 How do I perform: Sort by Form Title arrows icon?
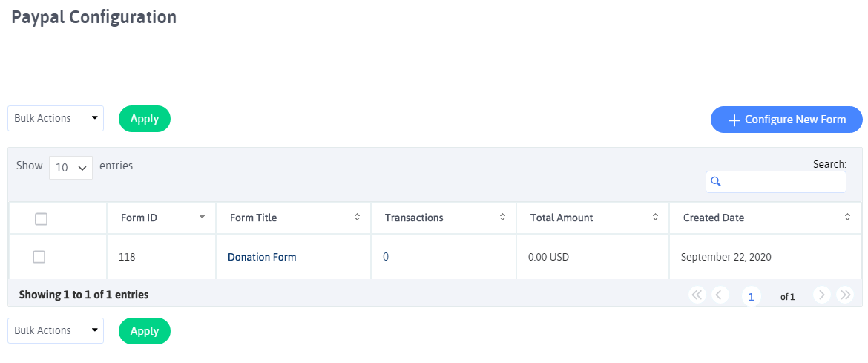pos(357,218)
